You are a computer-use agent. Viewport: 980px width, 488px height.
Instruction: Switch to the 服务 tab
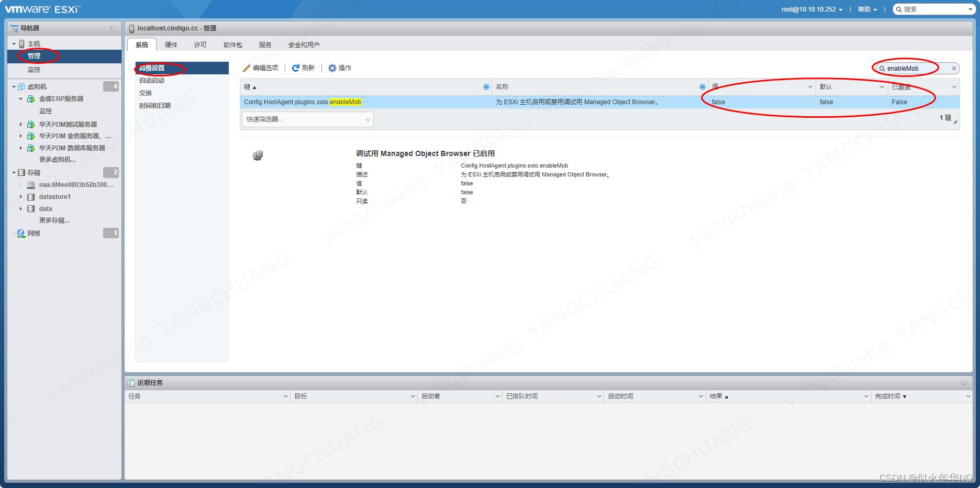(265, 45)
